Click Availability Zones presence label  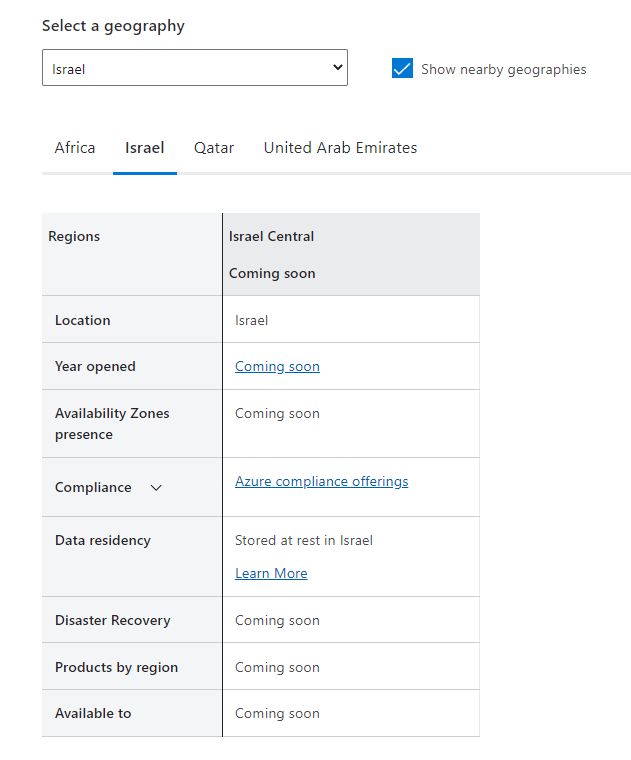112,424
